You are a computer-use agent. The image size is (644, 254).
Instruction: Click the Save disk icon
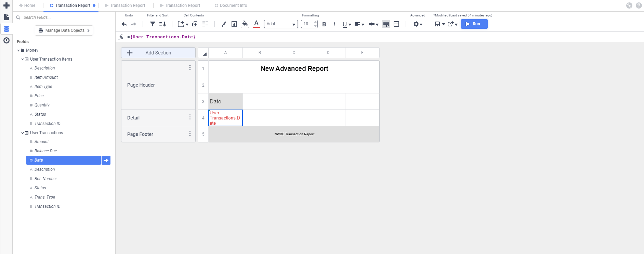click(x=437, y=24)
